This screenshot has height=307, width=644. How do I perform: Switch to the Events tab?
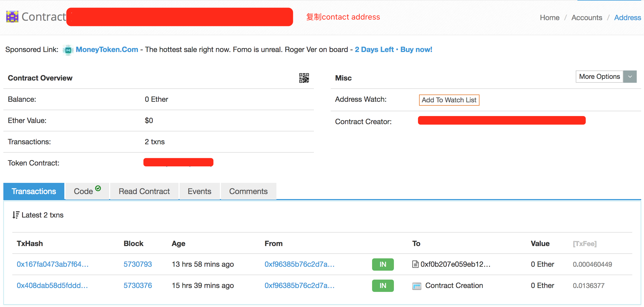199,191
